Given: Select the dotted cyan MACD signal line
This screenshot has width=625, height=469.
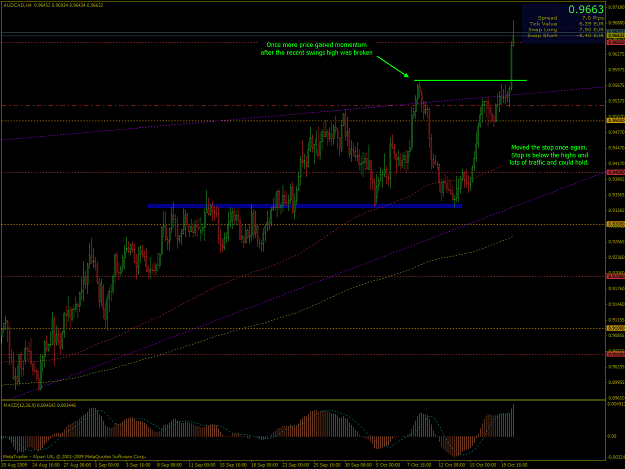Looking at the screenshot, I should point(255,430).
